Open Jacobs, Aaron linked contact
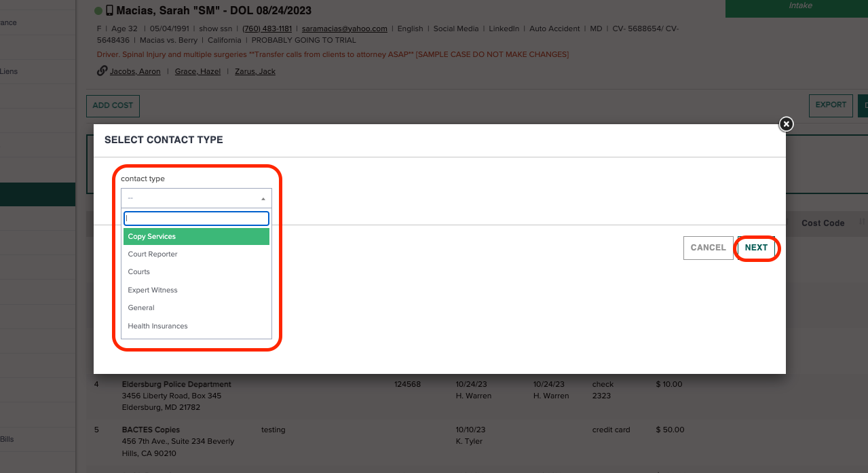This screenshot has width=868, height=473. pos(135,71)
